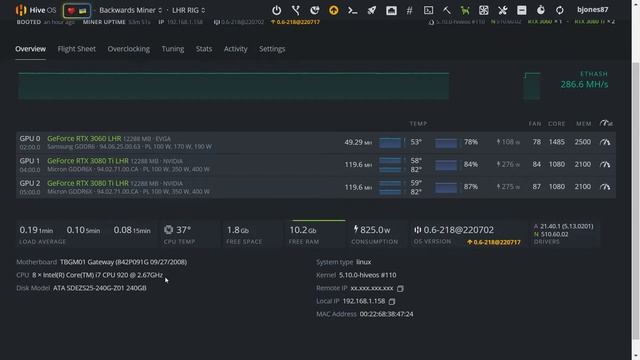
Task: Run a shell command via prompt icon
Action: 353,10
